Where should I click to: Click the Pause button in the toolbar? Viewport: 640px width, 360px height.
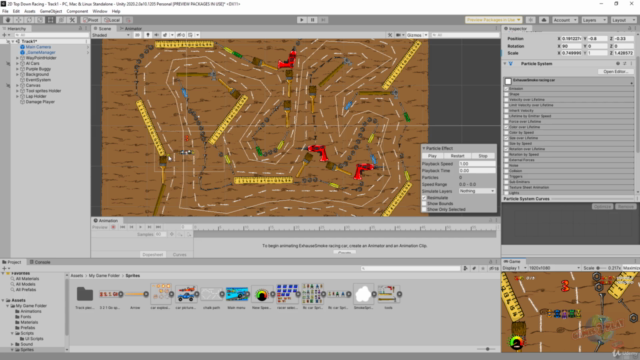coord(312,20)
